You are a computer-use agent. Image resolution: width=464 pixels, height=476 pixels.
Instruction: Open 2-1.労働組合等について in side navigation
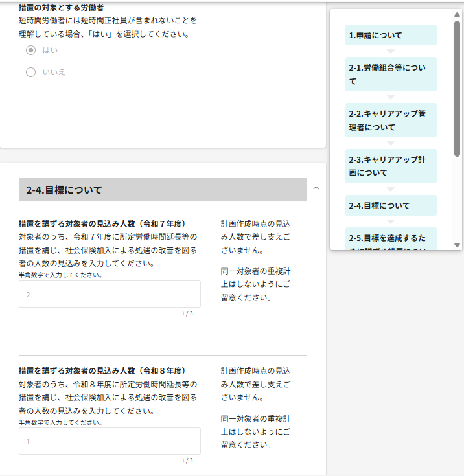coord(390,74)
